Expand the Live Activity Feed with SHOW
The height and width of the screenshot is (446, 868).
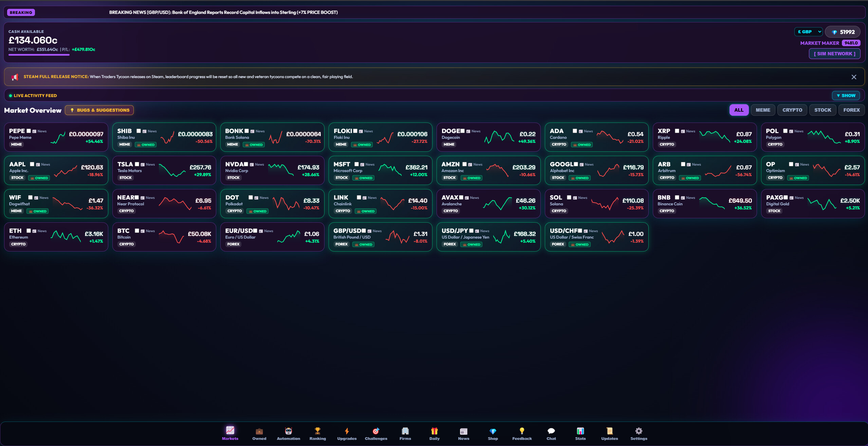(846, 95)
